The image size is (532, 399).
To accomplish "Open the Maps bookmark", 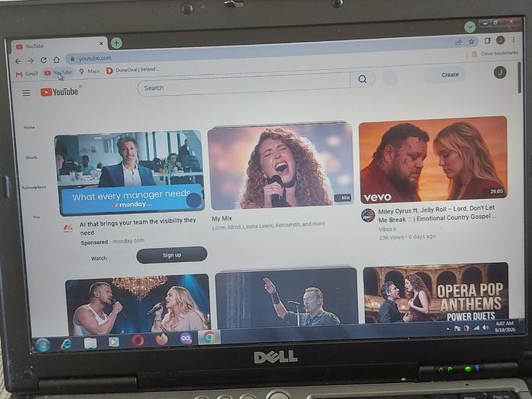I will point(90,71).
